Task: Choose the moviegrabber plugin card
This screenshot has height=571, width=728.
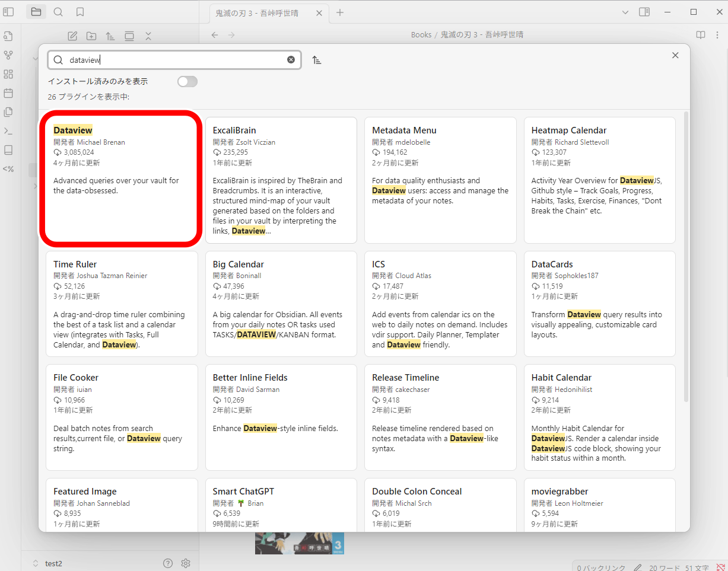Action: pyautogui.click(x=600, y=505)
